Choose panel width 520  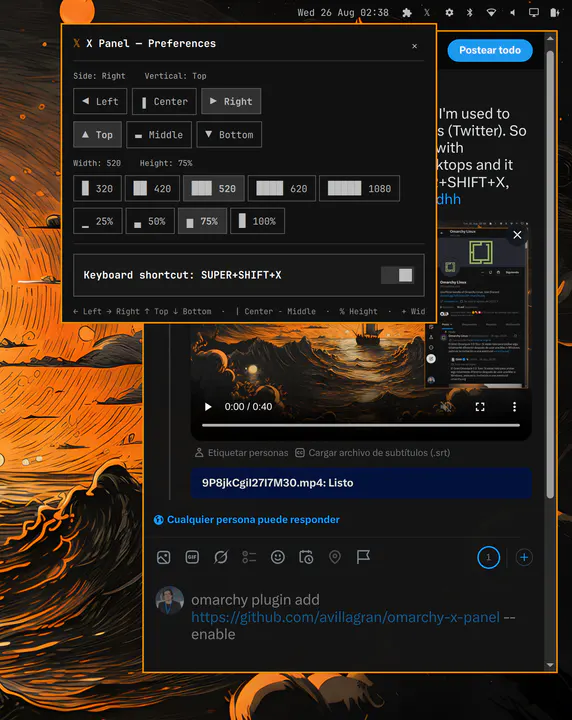click(x=213, y=188)
